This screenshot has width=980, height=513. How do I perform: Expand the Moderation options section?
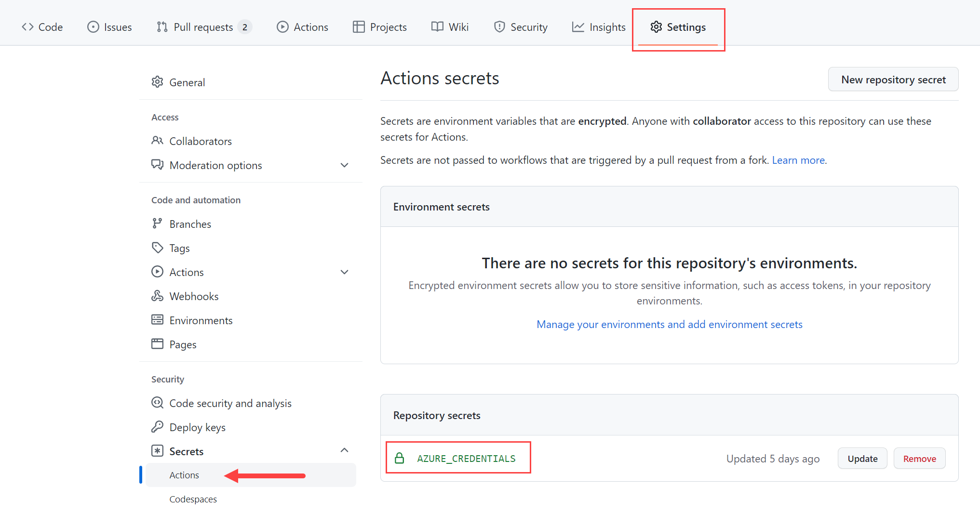pyautogui.click(x=345, y=165)
